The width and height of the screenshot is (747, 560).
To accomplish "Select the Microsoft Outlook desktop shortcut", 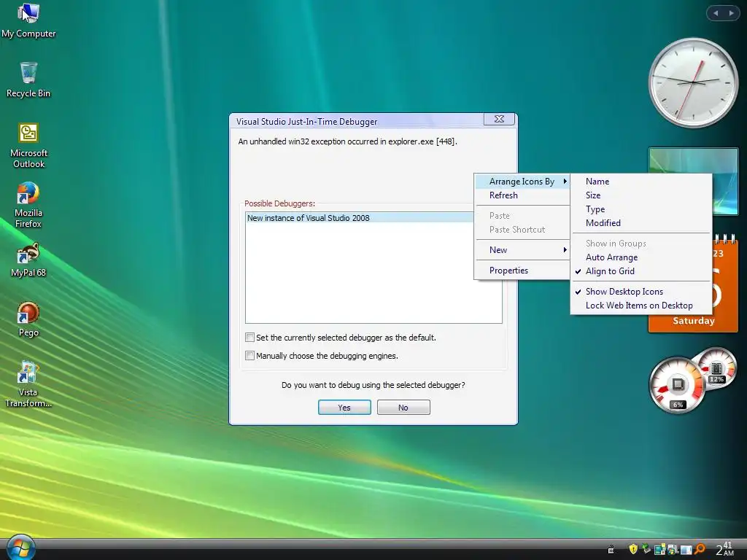I will [28, 145].
